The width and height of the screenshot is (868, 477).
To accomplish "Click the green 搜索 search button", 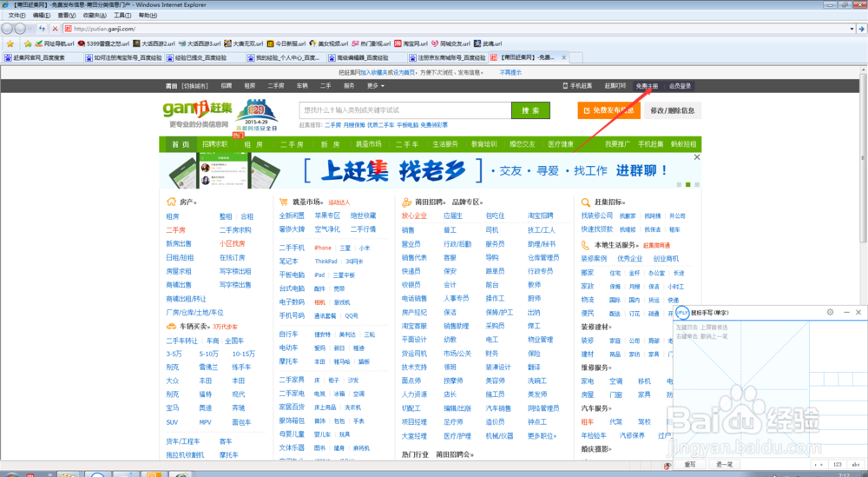I will (x=530, y=110).
